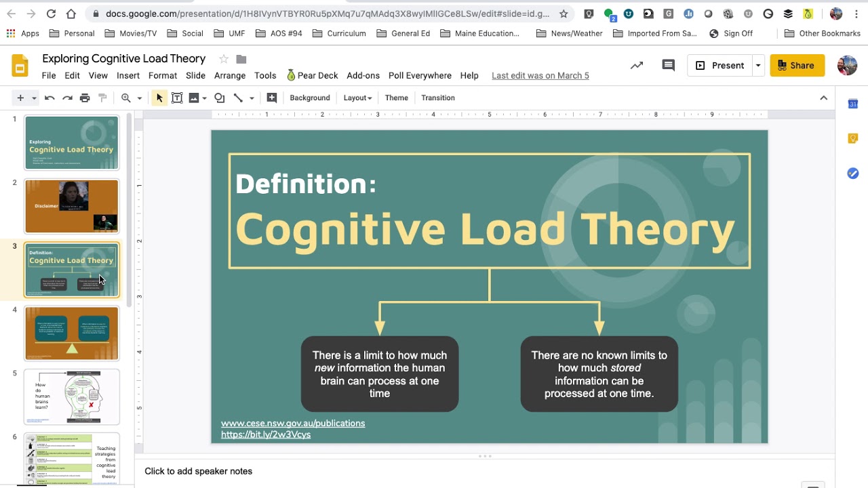Select slide 5 'How do human brains learn' thumbnail
The width and height of the screenshot is (868, 488).
click(72, 396)
